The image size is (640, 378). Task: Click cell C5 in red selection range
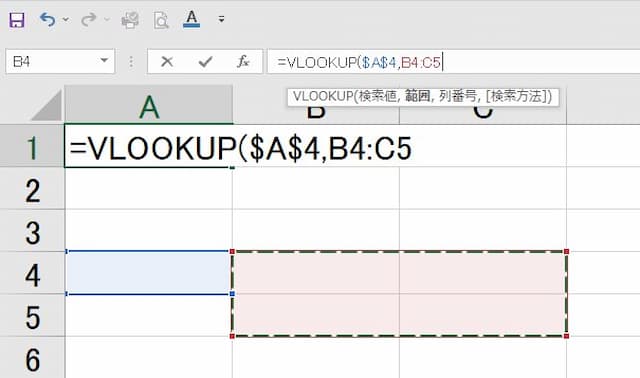pyautogui.click(x=483, y=315)
